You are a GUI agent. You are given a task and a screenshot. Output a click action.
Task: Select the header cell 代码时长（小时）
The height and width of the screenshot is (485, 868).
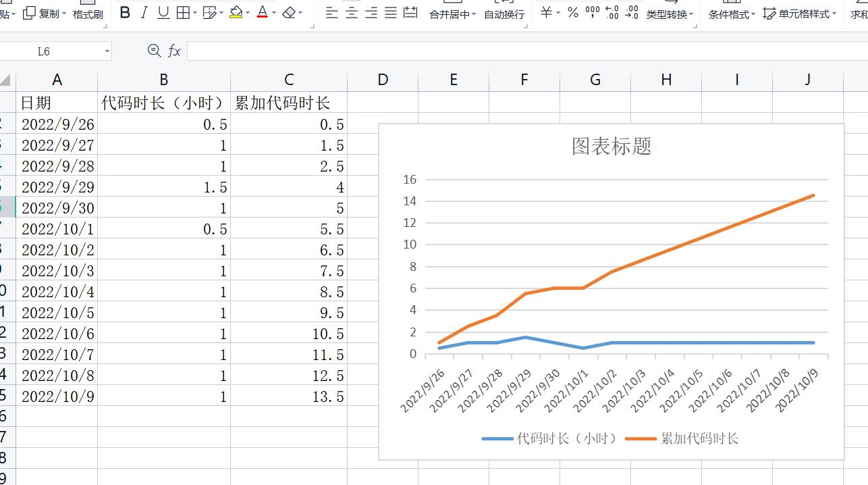[164, 103]
